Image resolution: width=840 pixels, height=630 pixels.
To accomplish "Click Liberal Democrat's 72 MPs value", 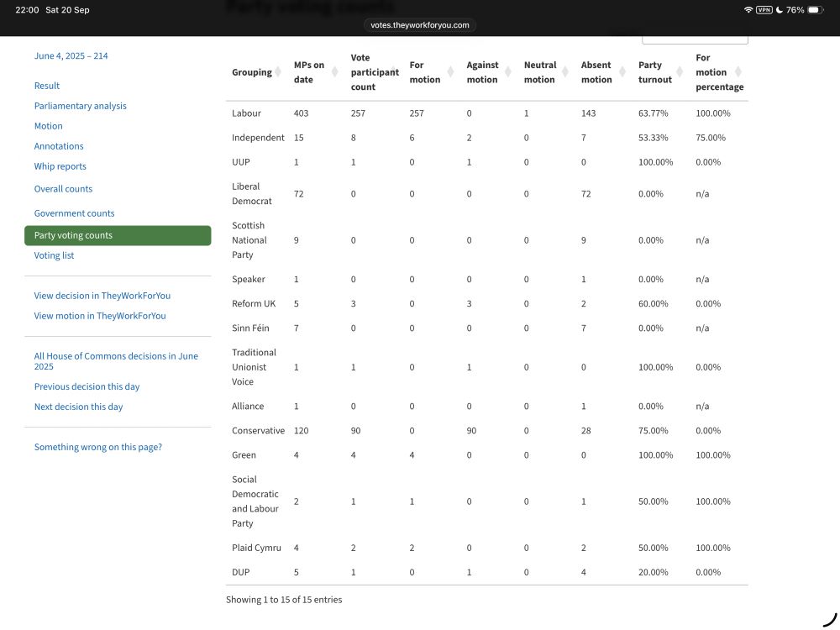I will pos(298,194).
